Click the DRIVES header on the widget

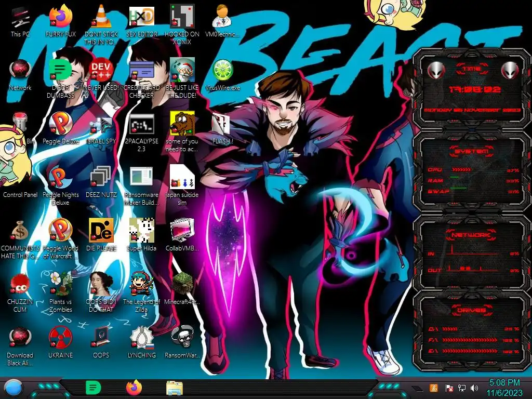pos(471,310)
